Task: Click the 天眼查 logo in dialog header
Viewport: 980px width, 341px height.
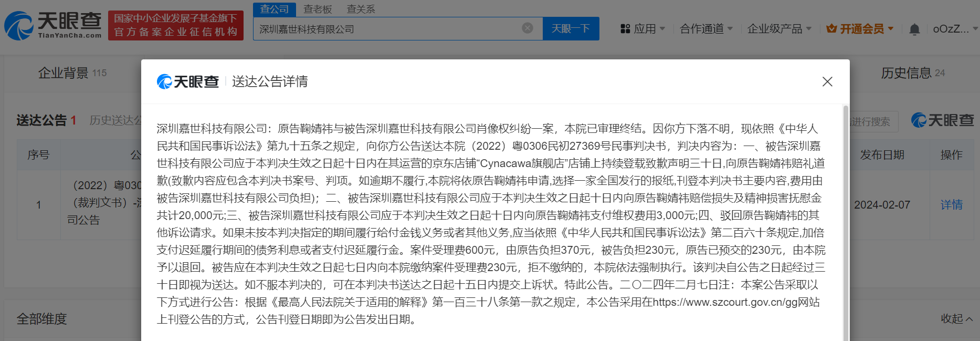Action: pos(188,81)
